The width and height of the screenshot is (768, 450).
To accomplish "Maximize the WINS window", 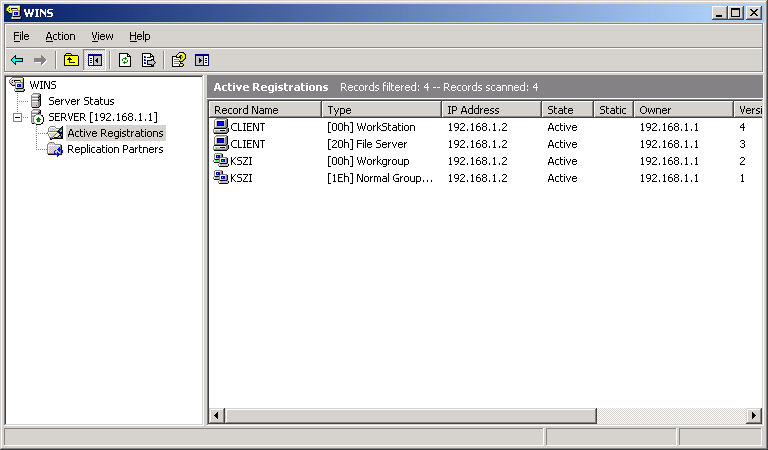I will 735,13.
